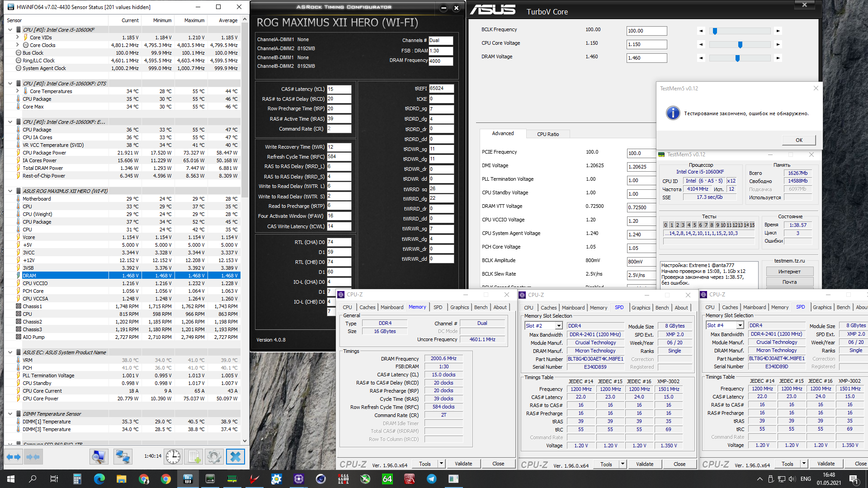
Task: Click the BCLK Frequency input field
Action: (x=646, y=31)
